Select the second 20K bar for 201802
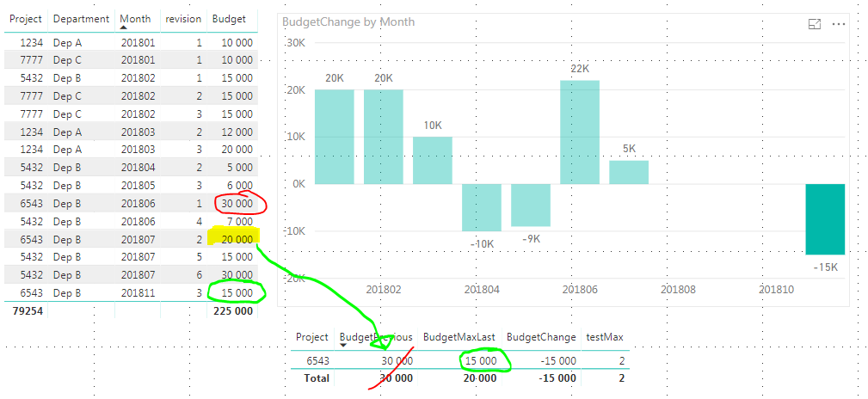 click(x=384, y=137)
